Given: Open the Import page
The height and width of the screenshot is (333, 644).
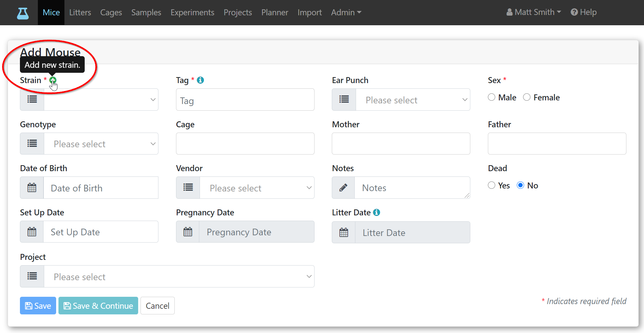Looking at the screenshot, I should [310, 12].
